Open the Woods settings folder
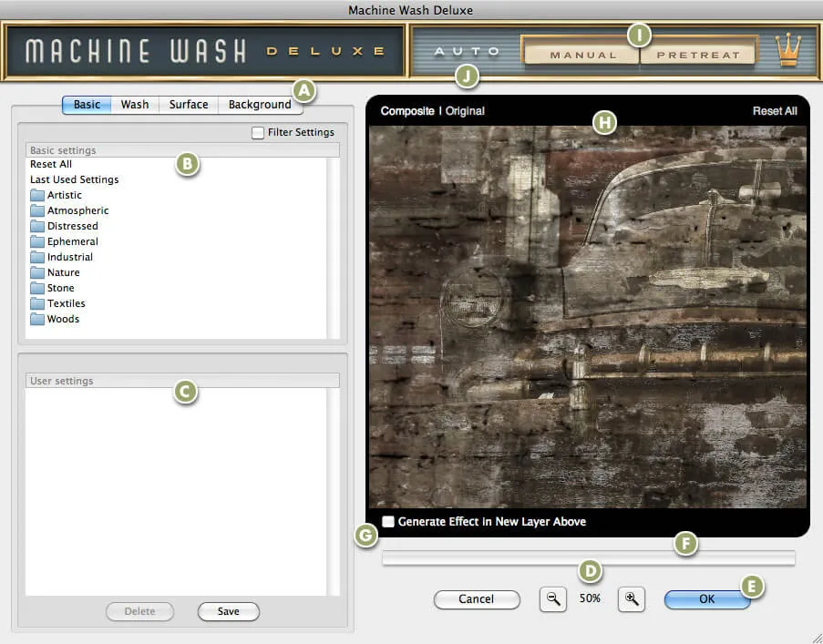This screenshot has width=823, height=644. tap(63, 318)
